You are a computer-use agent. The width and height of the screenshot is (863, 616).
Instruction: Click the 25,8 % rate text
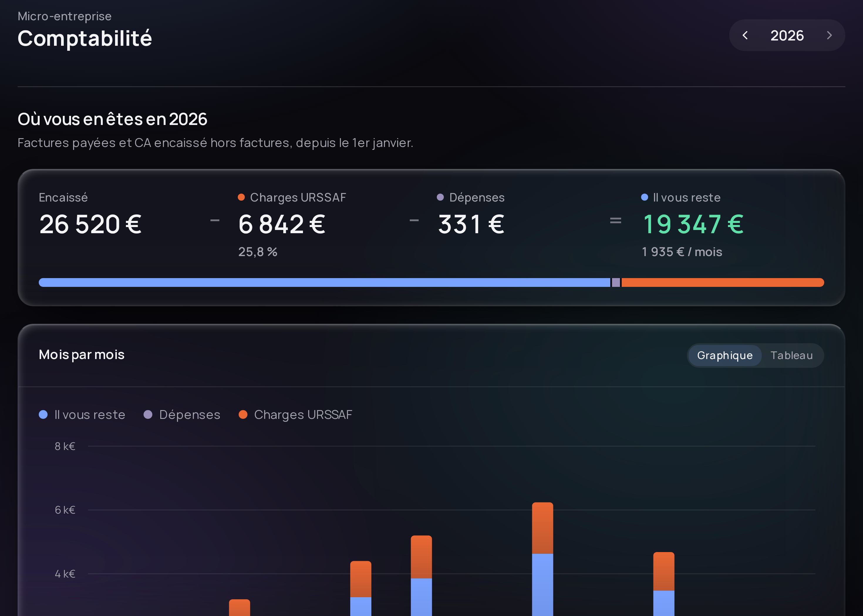point(258,252)
